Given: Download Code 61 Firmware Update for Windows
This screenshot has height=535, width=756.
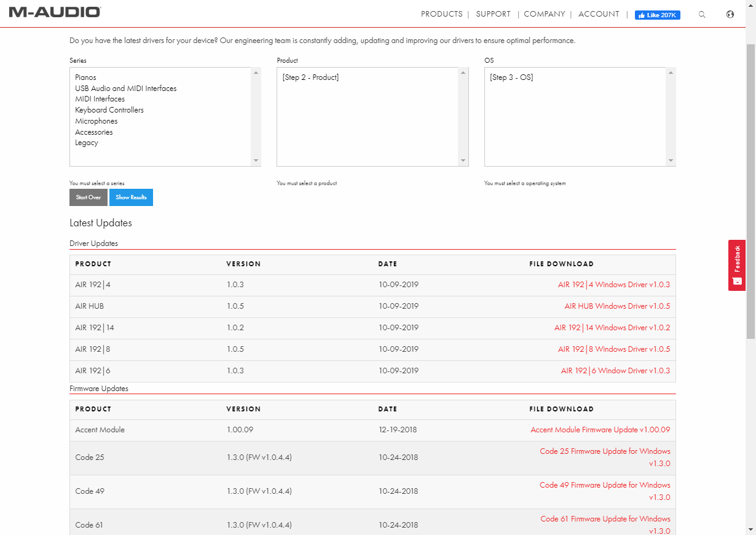Looking at the screenshot, I should 605,525.
